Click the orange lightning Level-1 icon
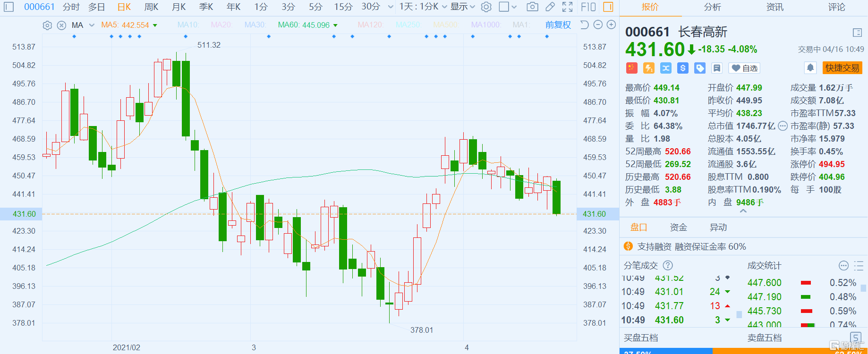The width and height of the screenshot is (868, 354). point(649,68)
